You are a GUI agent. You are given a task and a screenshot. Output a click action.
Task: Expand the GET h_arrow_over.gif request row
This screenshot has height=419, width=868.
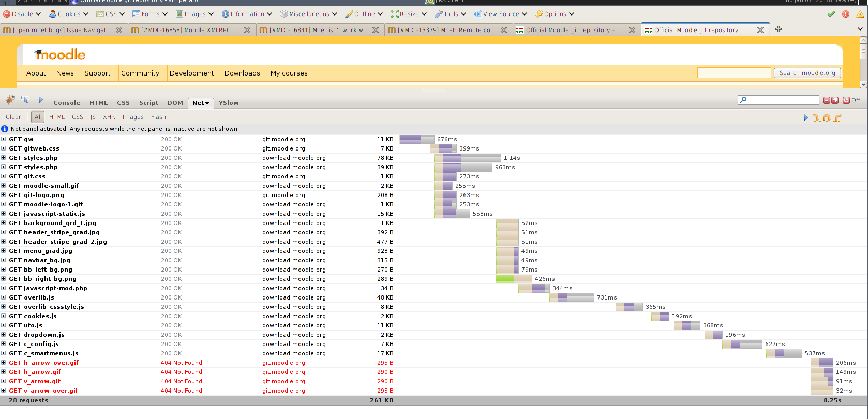[x=4, y=363]
